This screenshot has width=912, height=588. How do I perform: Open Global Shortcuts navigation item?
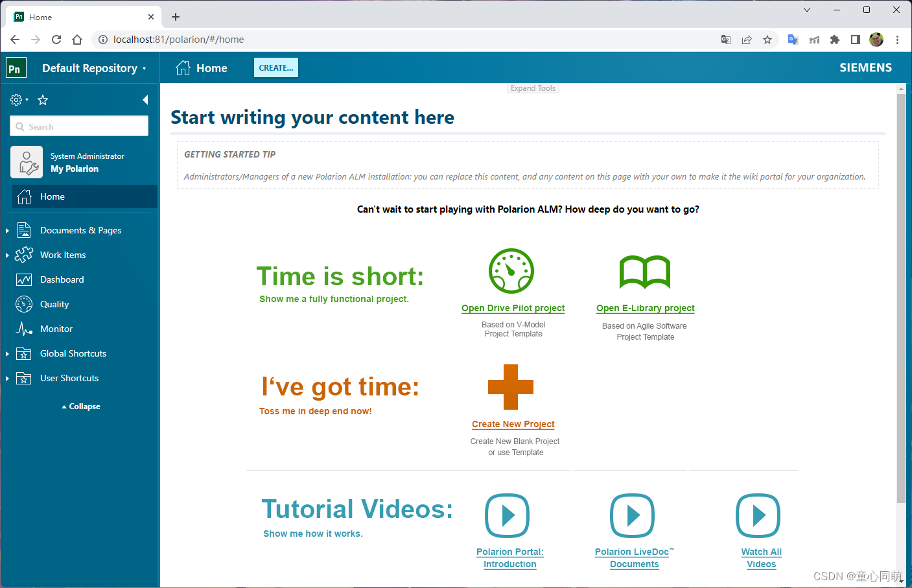(x=73, y=353)
